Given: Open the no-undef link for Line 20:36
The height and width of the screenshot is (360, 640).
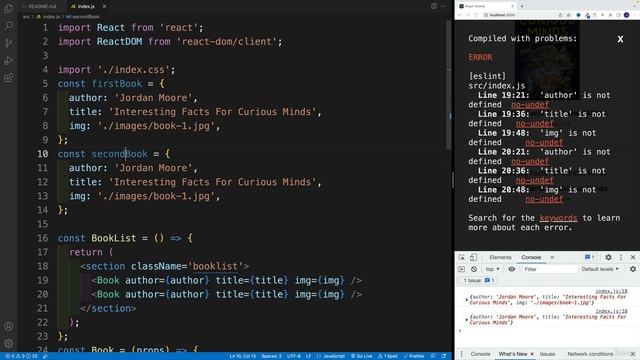Looking at the screenshot, I should click(535, 180).
